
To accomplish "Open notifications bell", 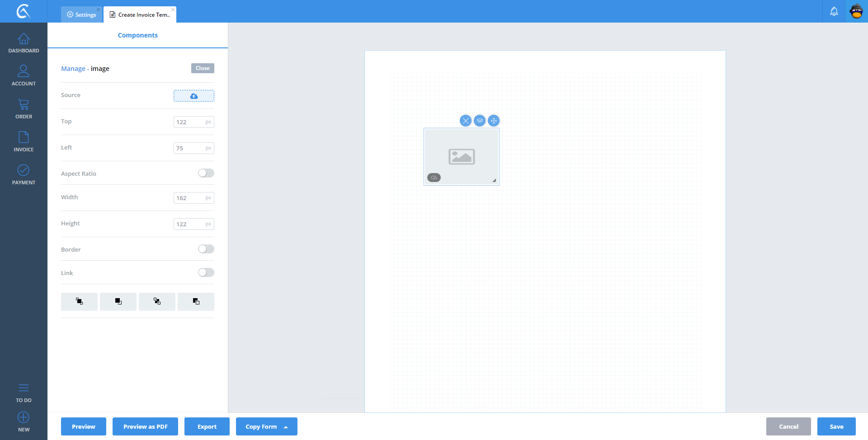I will [834, 11].
